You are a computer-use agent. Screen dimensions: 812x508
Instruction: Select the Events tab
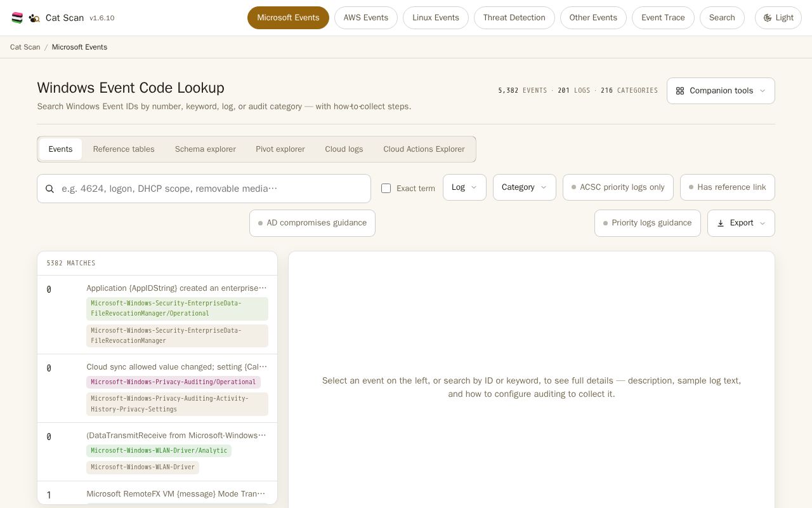click(x=60, y=149)
